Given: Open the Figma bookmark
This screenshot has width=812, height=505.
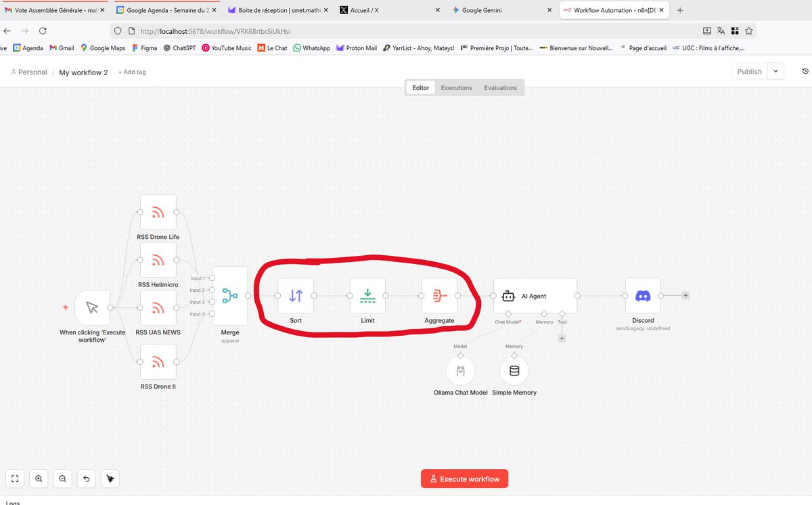Looking at the screenshot, I should (x=145, y=48).
